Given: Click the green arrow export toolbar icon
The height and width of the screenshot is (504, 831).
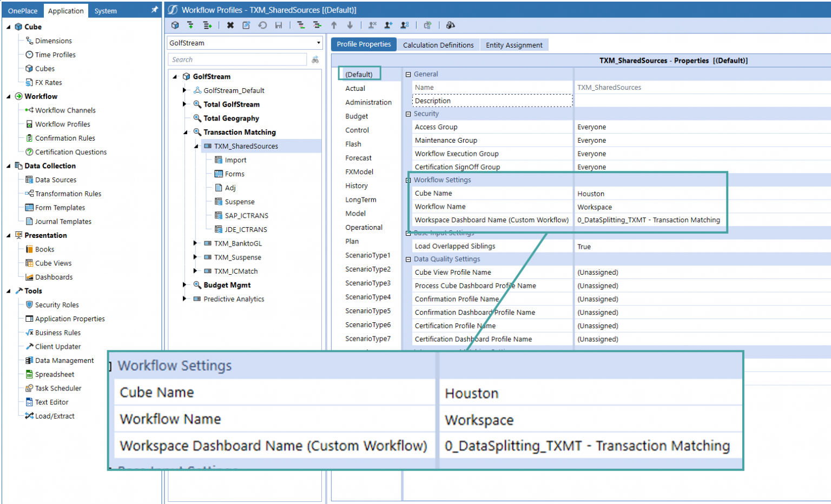Looking at the screenshot, I should pyautogui.click(x=427, y=25).
